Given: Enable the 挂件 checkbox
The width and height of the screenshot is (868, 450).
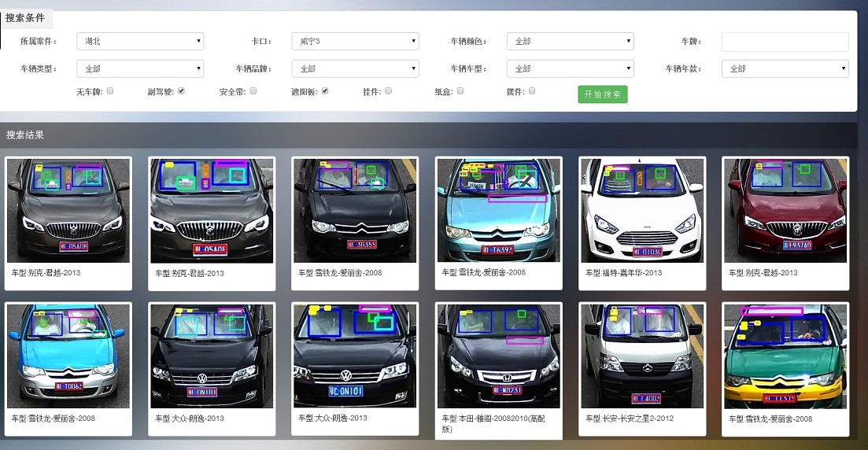Looking at the screenshot, I should pos(388,90).
